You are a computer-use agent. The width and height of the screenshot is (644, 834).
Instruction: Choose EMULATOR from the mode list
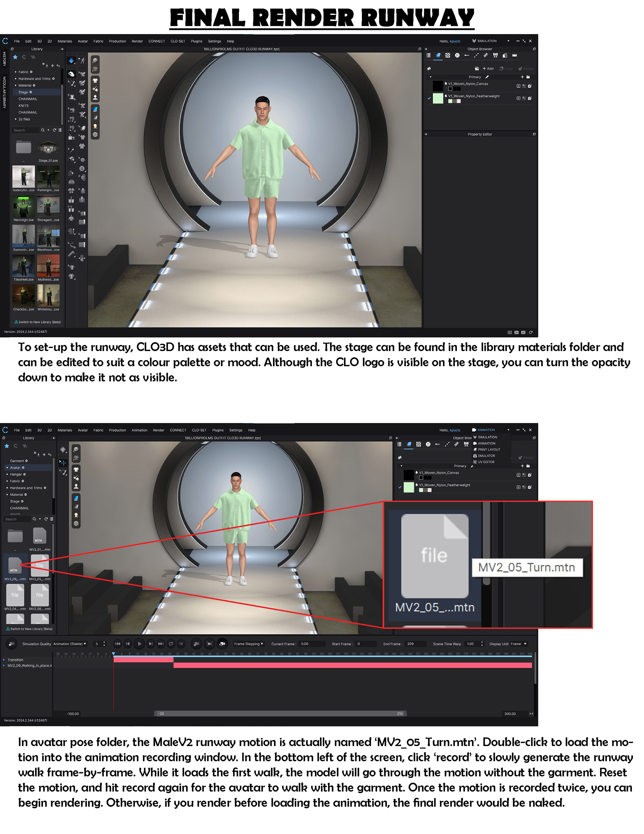(x=484, y=455)
